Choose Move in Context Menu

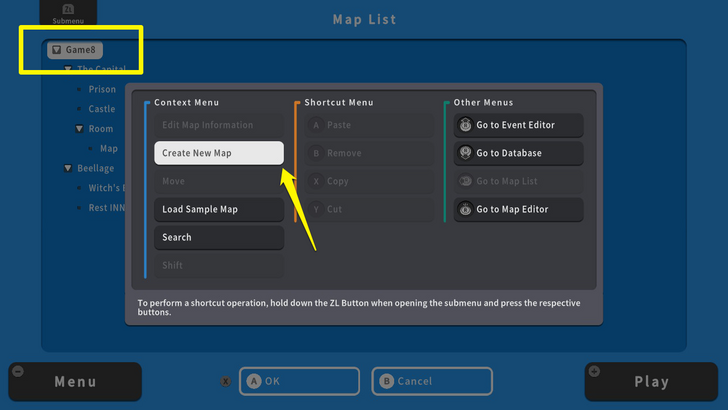[219, 181]
